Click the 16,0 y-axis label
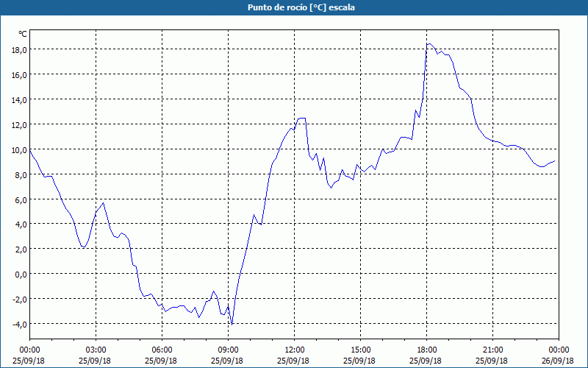 coord(19,75)
